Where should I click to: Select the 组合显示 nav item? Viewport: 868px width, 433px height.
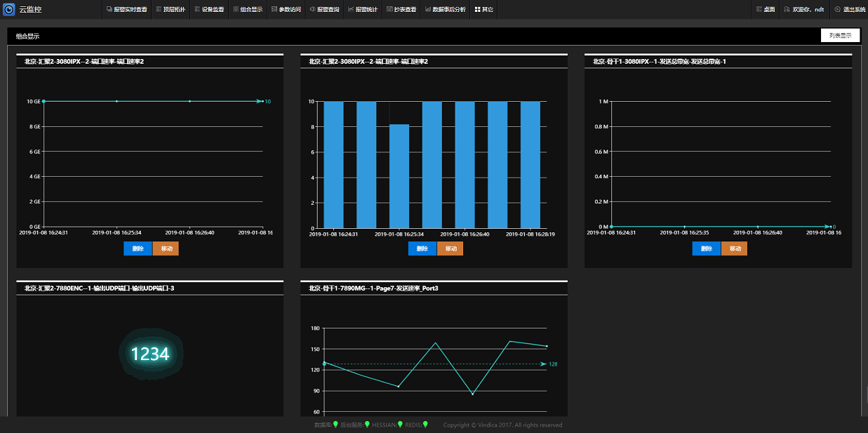tap(248, 10)
